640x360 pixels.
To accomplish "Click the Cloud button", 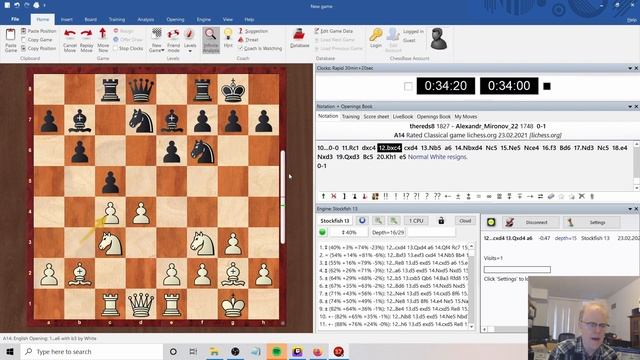I will (465, 221).
